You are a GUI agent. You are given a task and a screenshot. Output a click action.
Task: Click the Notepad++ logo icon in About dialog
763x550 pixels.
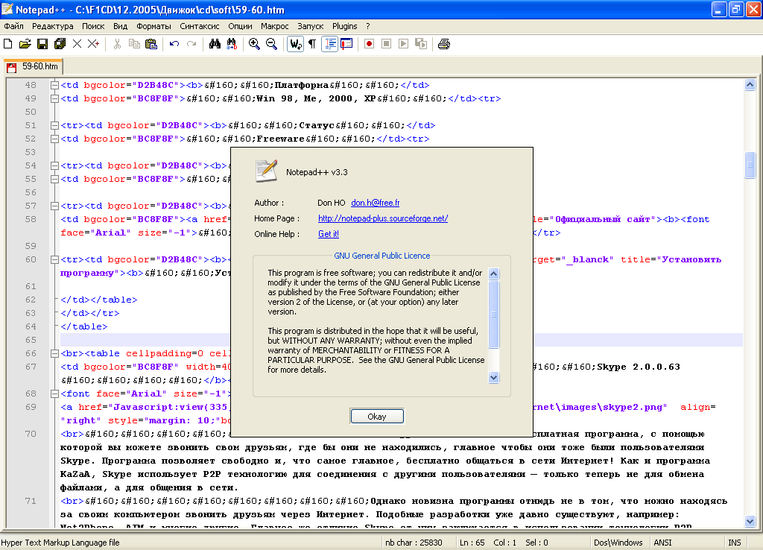pyautogui.click(x=266, y=171)
